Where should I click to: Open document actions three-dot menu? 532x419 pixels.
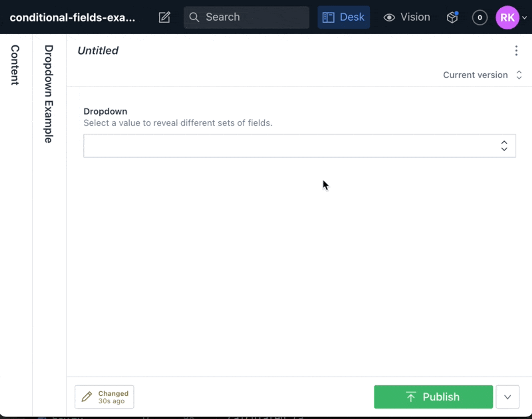tap(516, 51)
